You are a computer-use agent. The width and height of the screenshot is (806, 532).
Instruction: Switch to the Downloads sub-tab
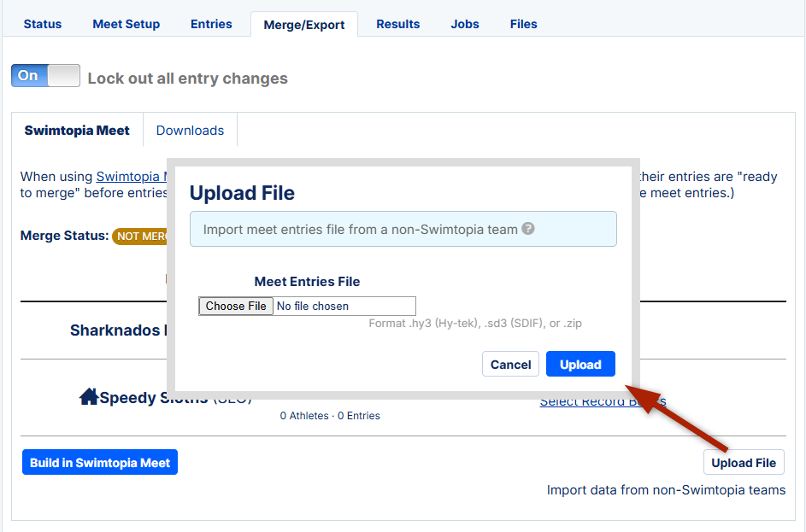coord(191,131)
